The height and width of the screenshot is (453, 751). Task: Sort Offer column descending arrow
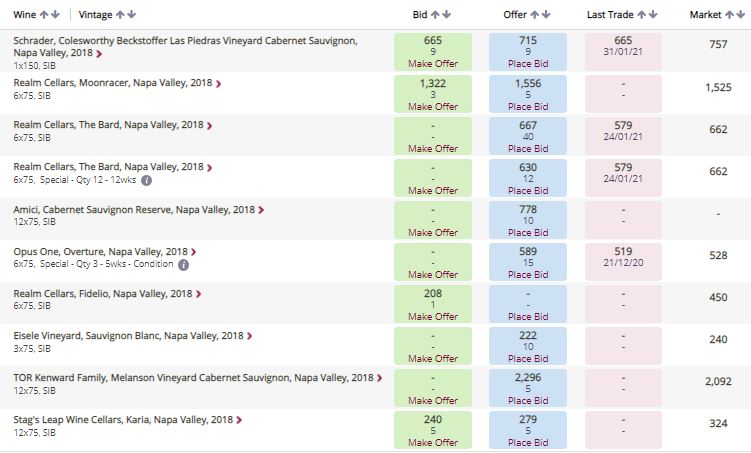[x=546, y=15]
